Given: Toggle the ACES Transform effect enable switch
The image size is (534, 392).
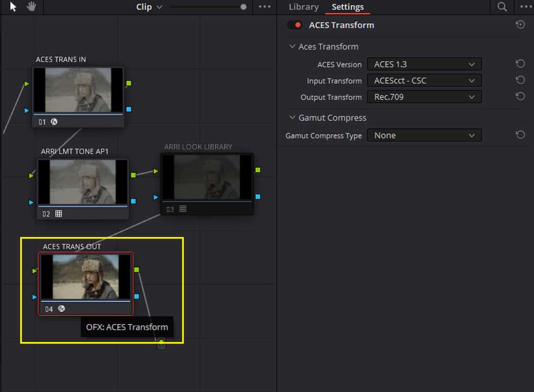Looking at the screenshot, I should [295, 25].
